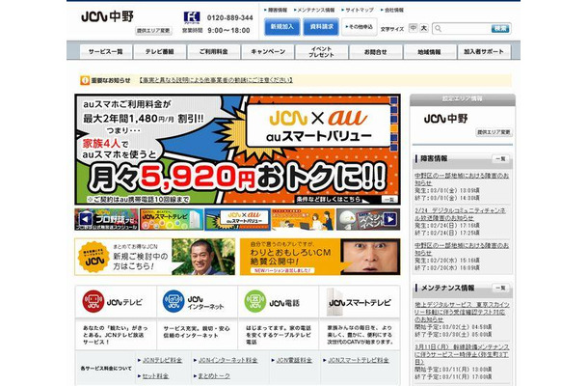Open the セット料金 link
This screenshot has height=386, width=588.
coord(155,376)
